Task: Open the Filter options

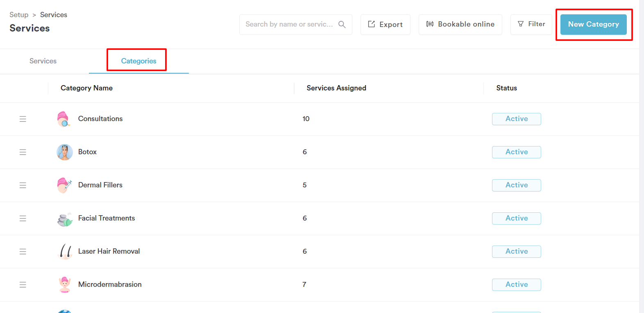Action: click(x=531, y=25)
